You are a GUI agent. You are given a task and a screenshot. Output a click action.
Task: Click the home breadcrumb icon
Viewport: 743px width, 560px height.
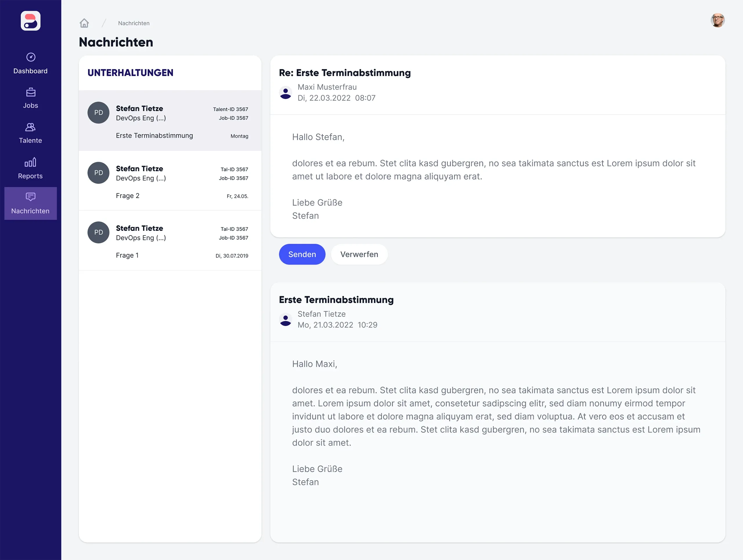click(x=84, y=23)
